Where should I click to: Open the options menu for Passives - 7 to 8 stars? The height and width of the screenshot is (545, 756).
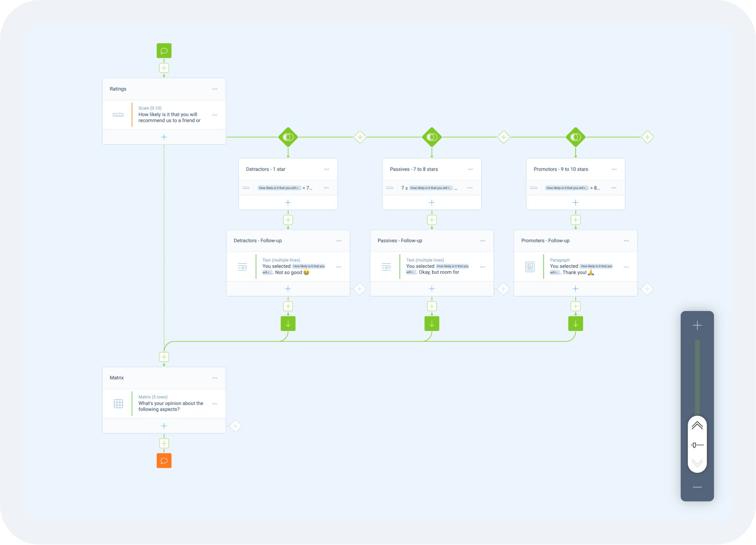tap(470, 169)
